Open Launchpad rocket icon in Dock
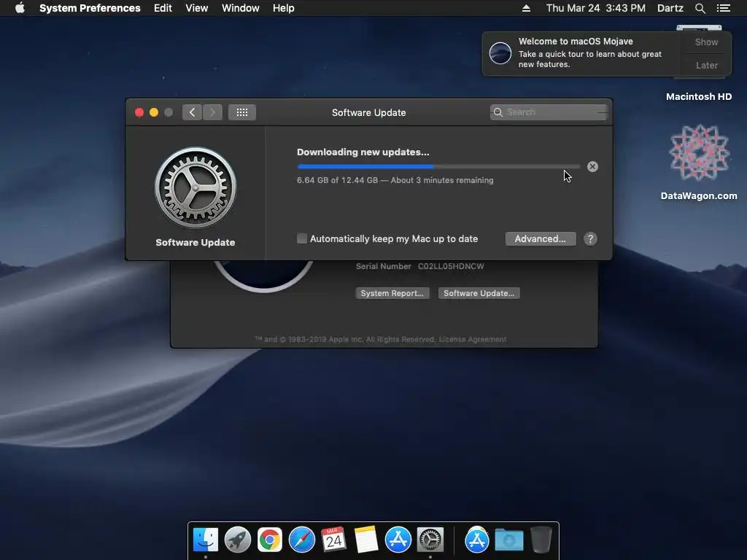 237,540
